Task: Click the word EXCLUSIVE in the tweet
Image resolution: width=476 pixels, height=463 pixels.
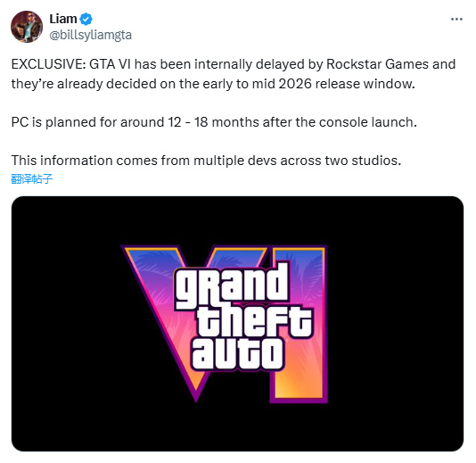Action: 48,64
